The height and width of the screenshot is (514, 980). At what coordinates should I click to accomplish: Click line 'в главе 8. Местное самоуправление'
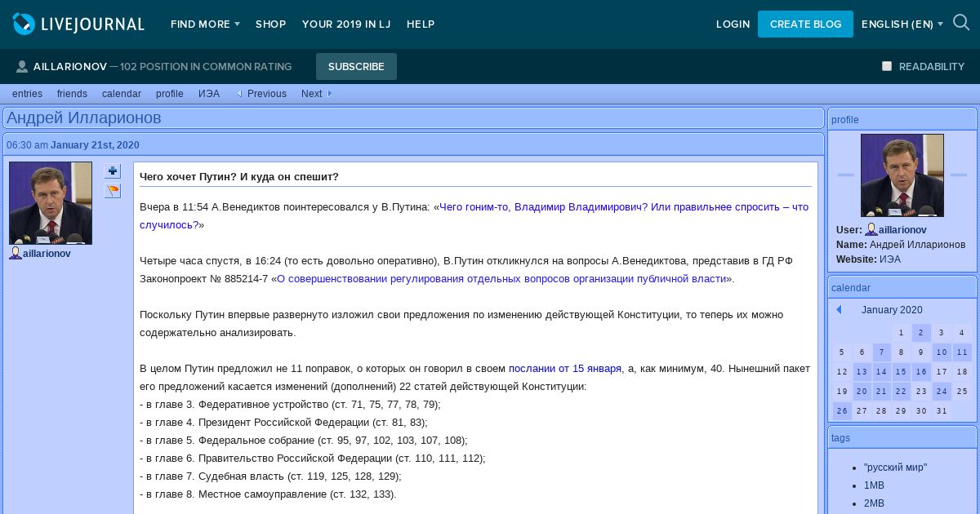[268, 494]
